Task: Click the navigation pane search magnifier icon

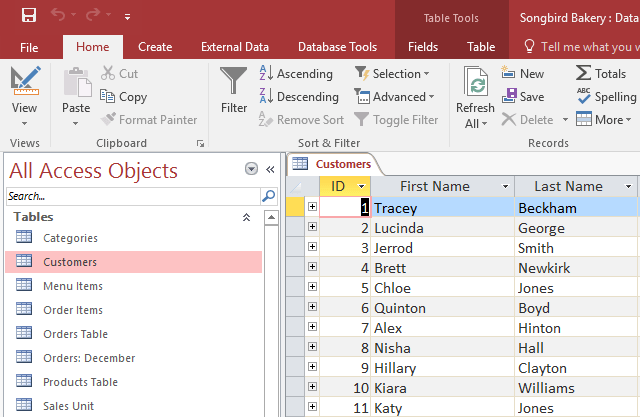Action: pos(268,196)
